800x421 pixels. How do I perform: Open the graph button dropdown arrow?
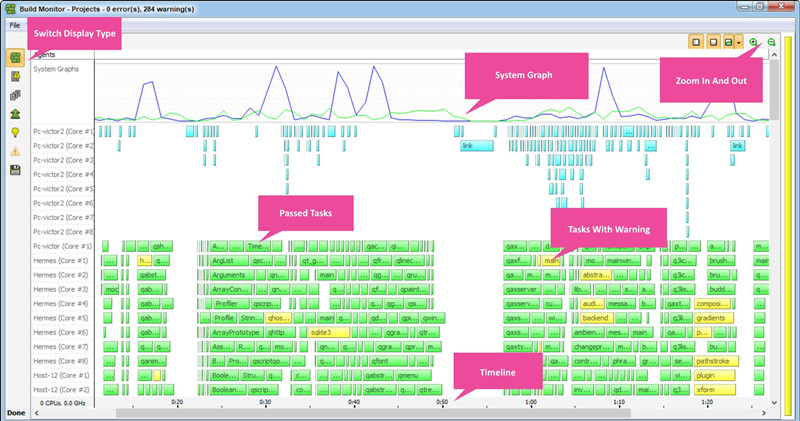click(x=739, y=43)
